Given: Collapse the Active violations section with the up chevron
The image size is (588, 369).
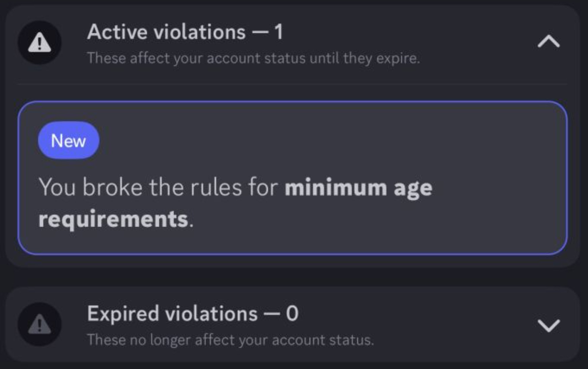Looking at the screenshot, I should 549,41.
